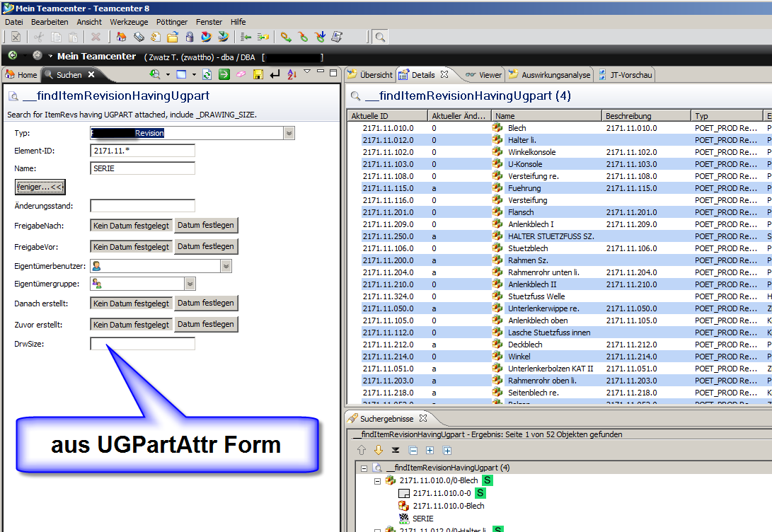Click the Cut scissors icon in main toolbar
Screen dimensions: 772x532
click(39, 37)
